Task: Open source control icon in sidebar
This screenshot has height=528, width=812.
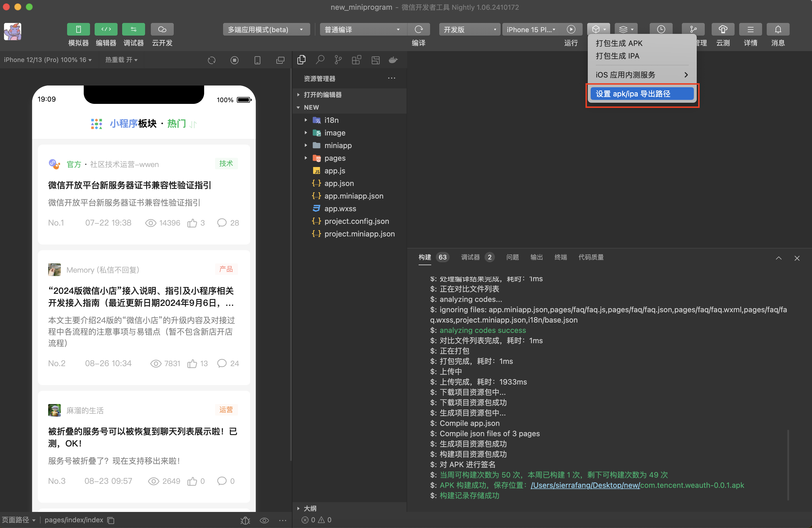Action: pos(338,60)
